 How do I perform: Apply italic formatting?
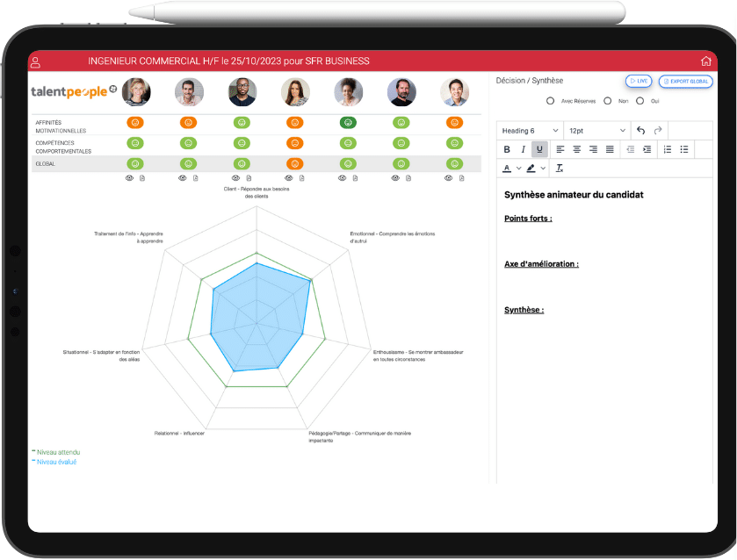pos(524,149)
